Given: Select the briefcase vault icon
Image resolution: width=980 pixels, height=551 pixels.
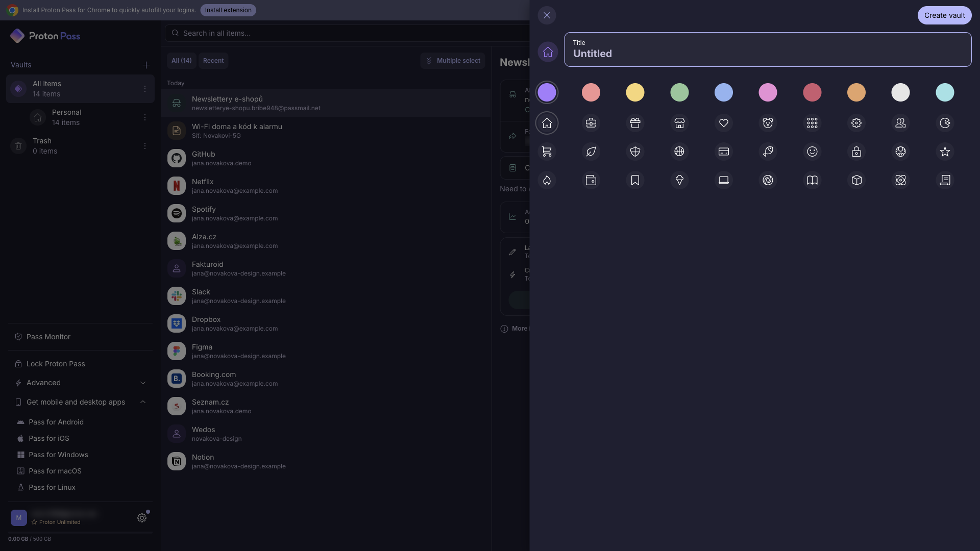Looking at the screenshot, I should [x=591, y=123].
